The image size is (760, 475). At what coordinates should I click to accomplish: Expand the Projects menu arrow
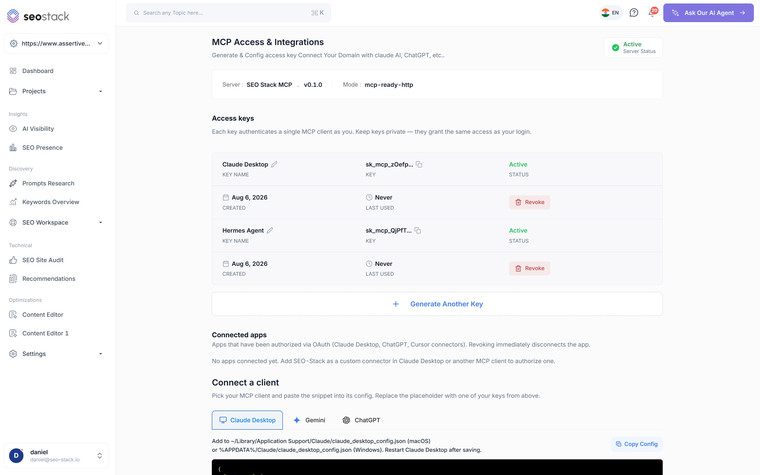tap(101, 91)
